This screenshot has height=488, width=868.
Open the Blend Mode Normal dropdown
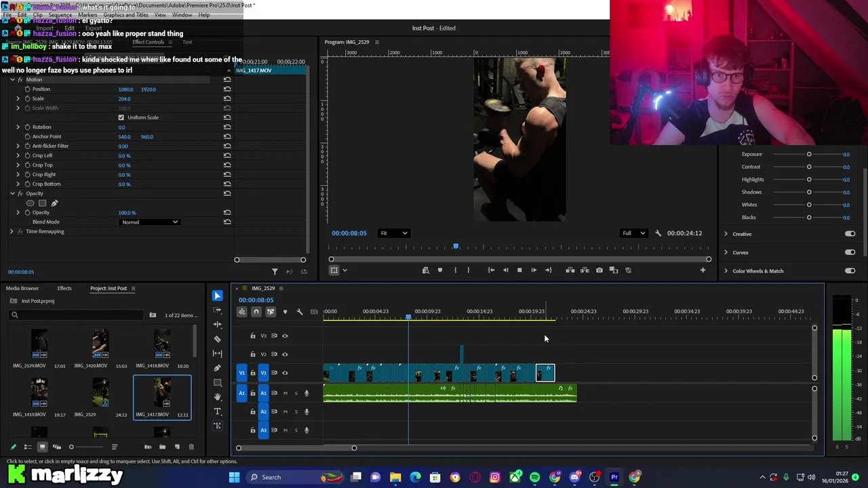click(149, 222)
